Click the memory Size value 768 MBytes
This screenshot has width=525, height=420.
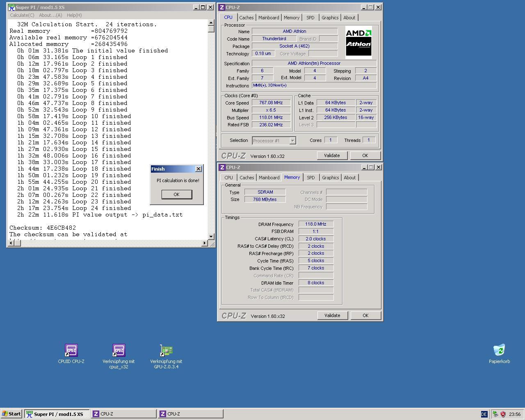265,199
